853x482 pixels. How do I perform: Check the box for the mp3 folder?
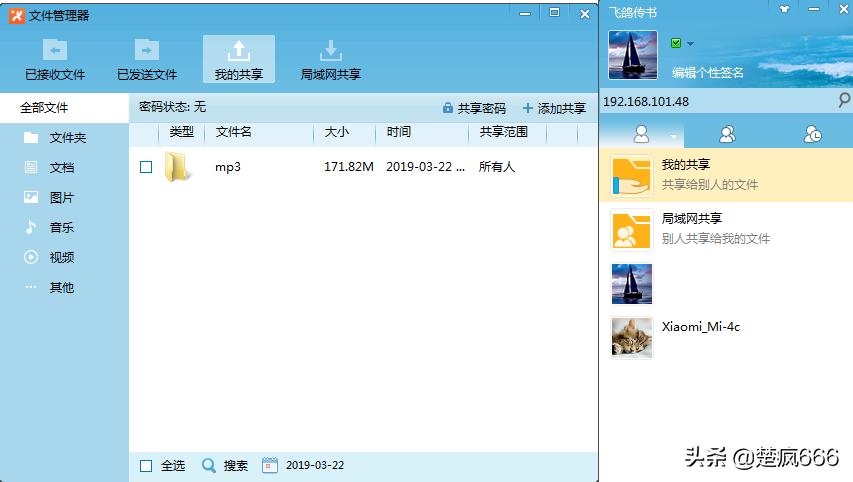[x=146, y=167]
